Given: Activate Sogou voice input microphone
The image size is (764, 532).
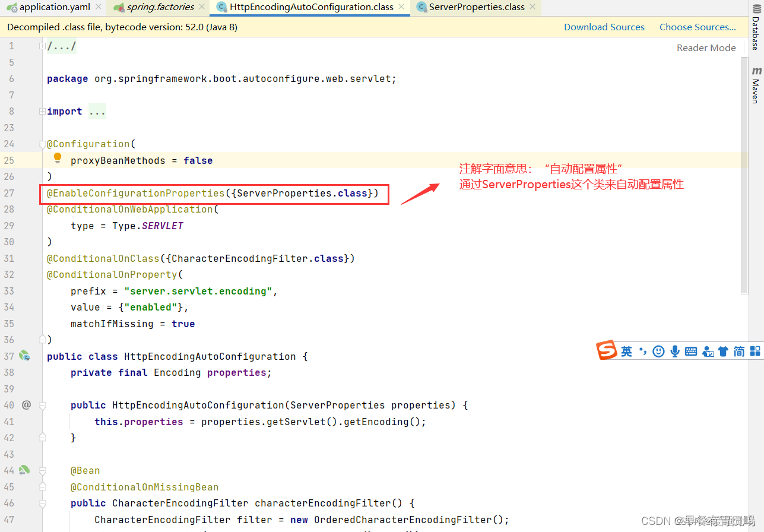Looking at the screenshot, I should pyautogui.click(x=675, y=351).
